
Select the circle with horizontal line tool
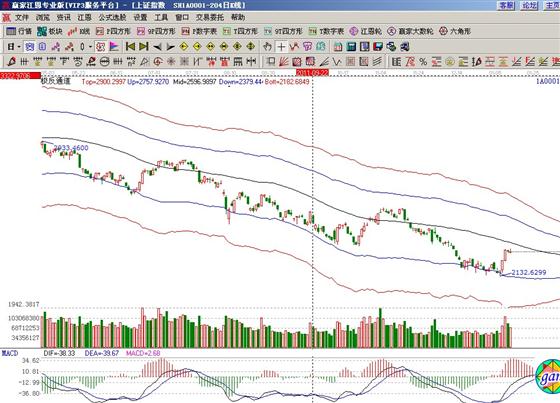click(x=104, y=62)
